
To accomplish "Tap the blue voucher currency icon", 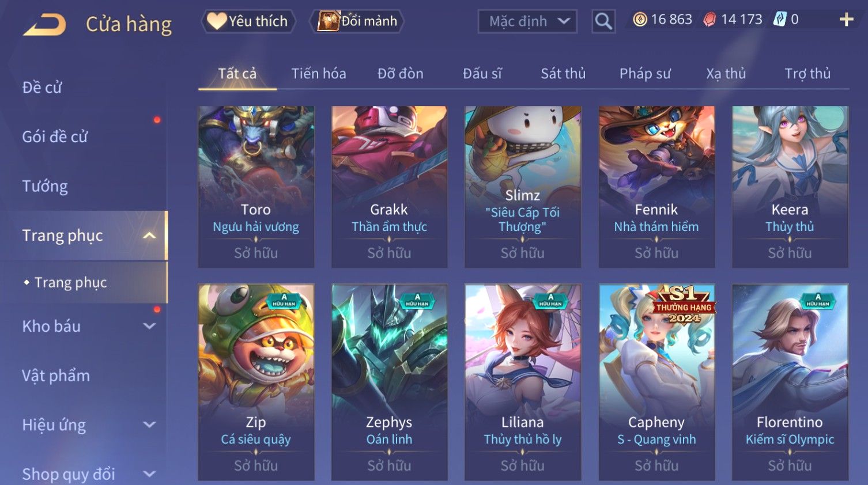I will (779, 20).
